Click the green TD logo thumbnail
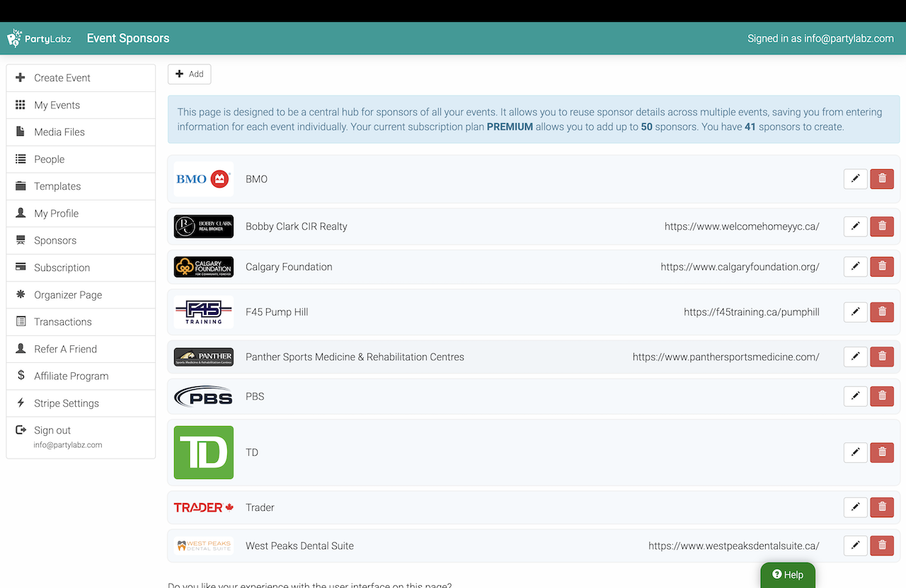 (x=204, y=452)
